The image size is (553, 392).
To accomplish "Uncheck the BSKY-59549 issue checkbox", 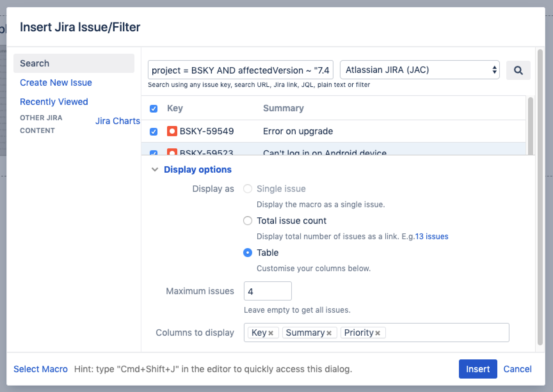I will click(154, 131).
